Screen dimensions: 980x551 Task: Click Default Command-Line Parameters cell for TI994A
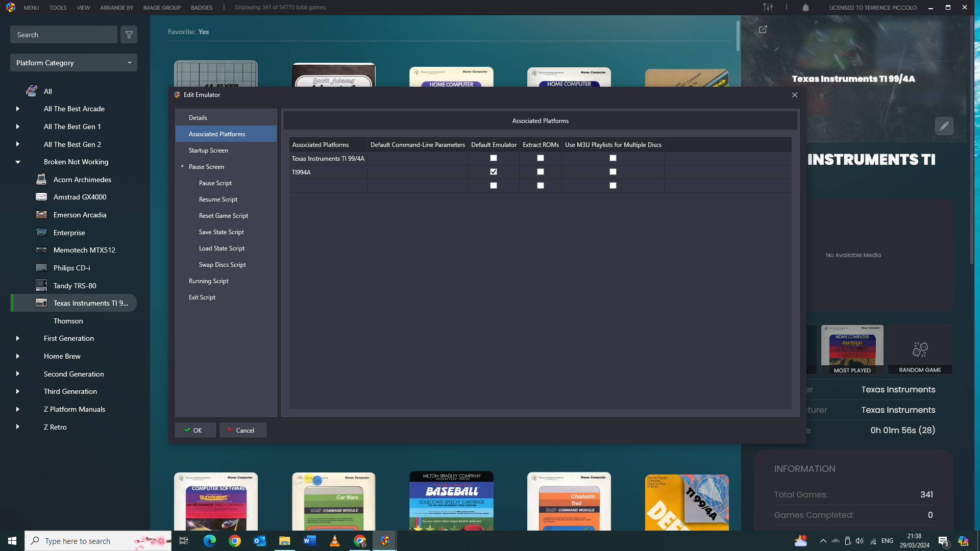[418, 172]
